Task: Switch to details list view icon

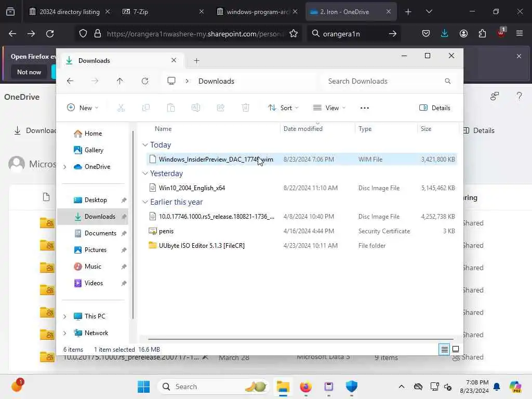Action: point(444,349)
